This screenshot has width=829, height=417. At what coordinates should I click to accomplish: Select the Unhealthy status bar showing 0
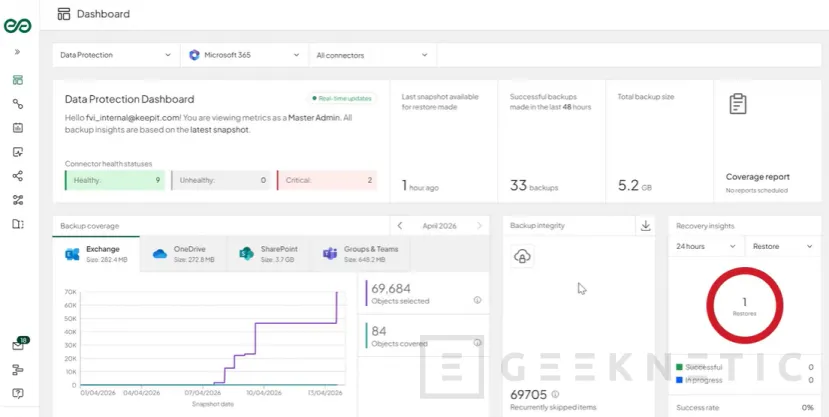click(x=221, y=180)
